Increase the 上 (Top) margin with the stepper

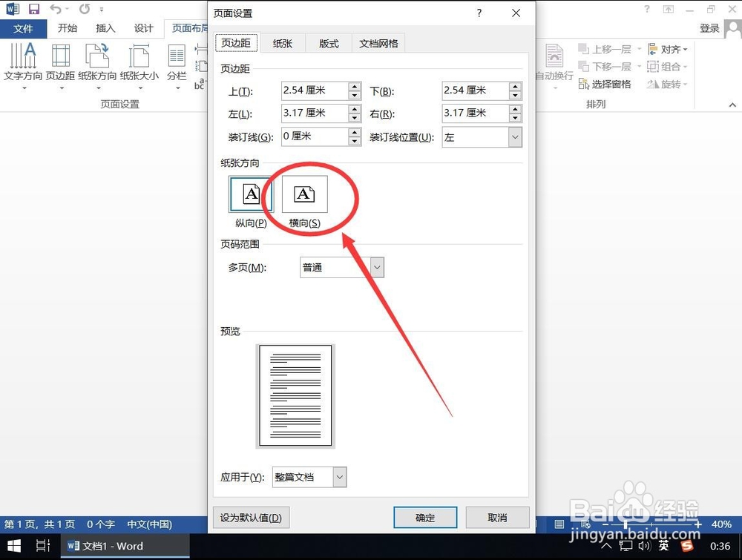click(354, 87)
